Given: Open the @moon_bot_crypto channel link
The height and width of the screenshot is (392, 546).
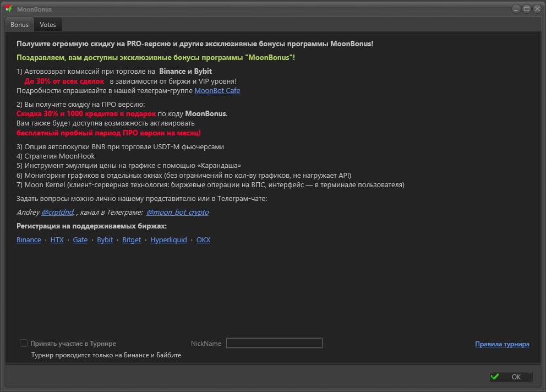Looking at the screenshot, I should pos(178,212).
